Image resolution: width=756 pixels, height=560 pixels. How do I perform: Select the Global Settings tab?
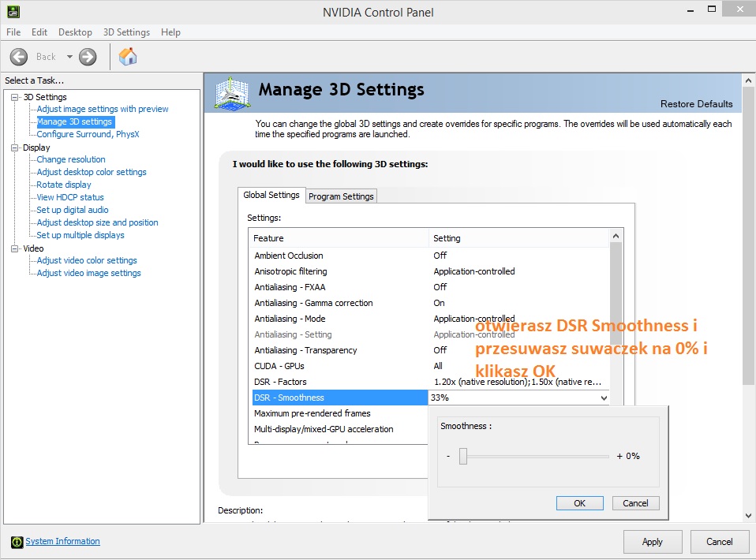(271, 195)
